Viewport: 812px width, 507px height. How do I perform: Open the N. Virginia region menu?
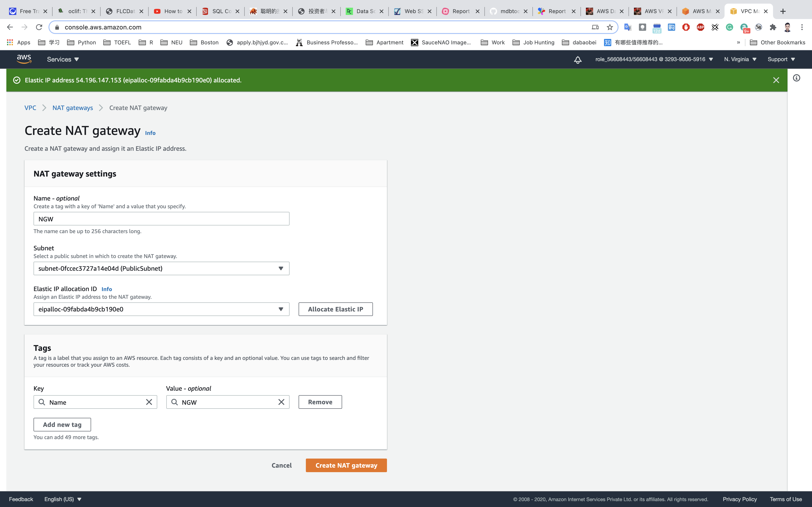click(740, 59)
